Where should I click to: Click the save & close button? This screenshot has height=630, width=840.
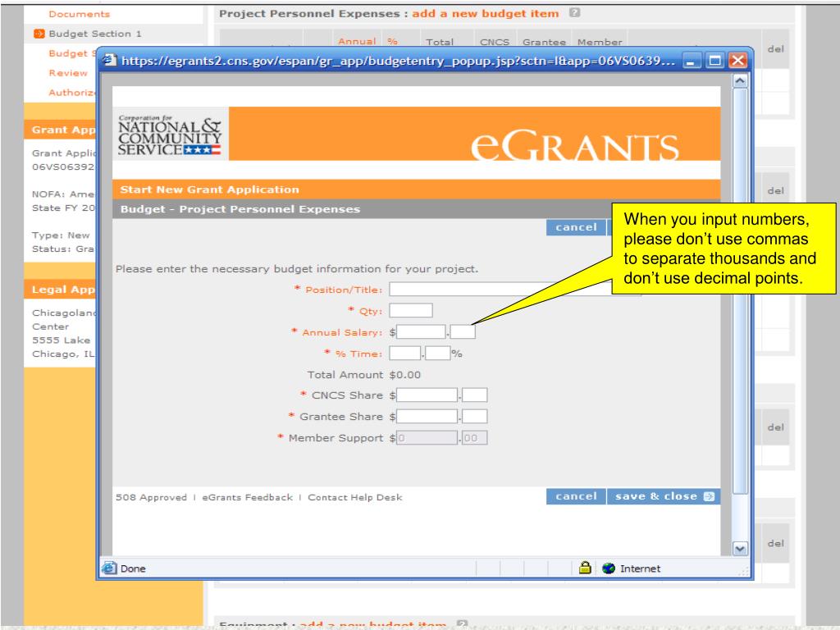click(x=663, y=496)
